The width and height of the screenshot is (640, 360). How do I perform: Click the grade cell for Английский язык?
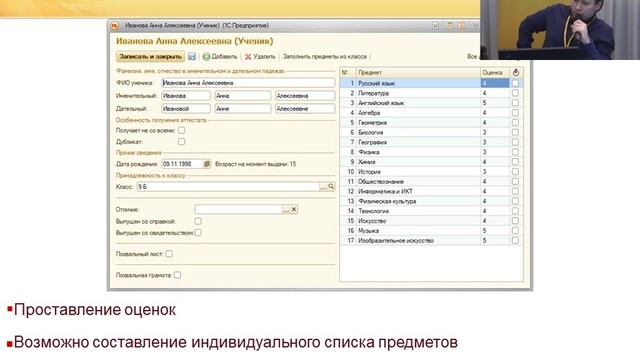click(x=495, y=103)
